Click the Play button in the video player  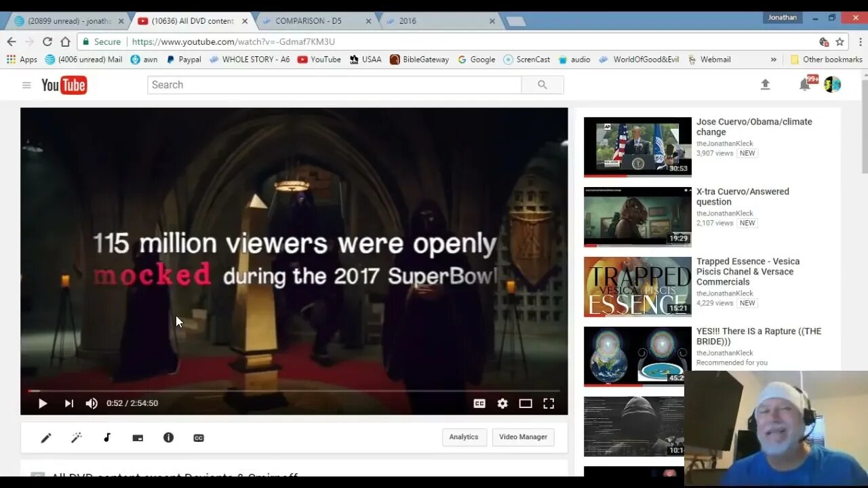click(42, 403)
